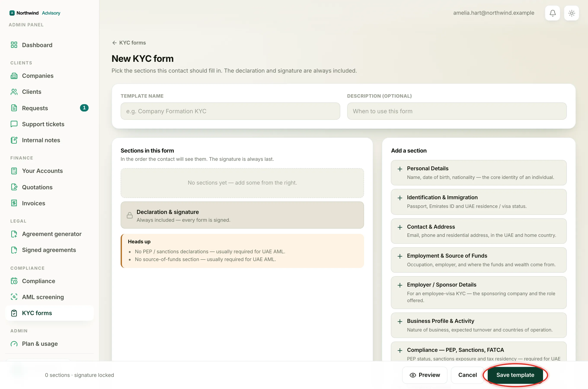Click the plus icon beside Employment & Source of Funds

click(x=400, y=256)
